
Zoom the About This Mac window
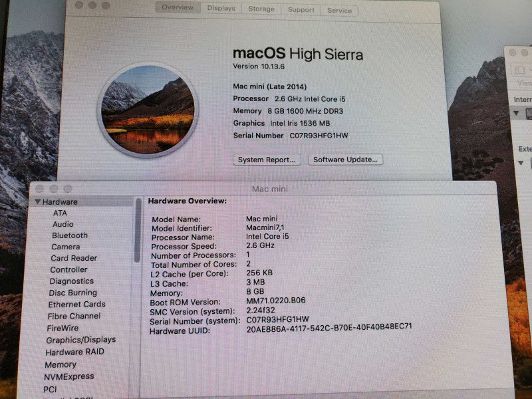pyautogui.click(x=106, y=5)
